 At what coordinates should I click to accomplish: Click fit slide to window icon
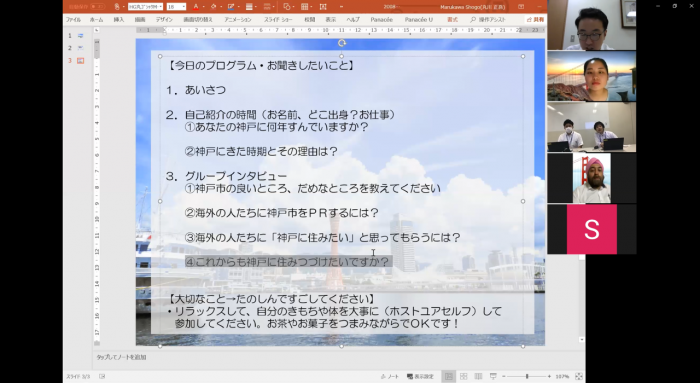click(x=579, y=377)
